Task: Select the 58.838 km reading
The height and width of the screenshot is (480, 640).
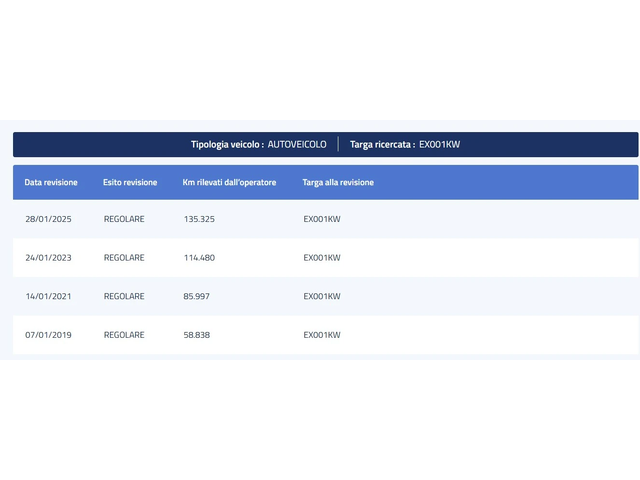Action: pos(197,335)
